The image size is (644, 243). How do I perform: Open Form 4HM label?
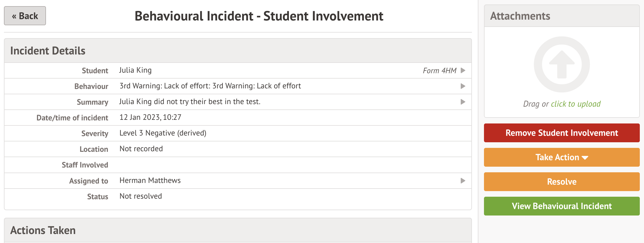pyautogui.click(x=439, y=71)
